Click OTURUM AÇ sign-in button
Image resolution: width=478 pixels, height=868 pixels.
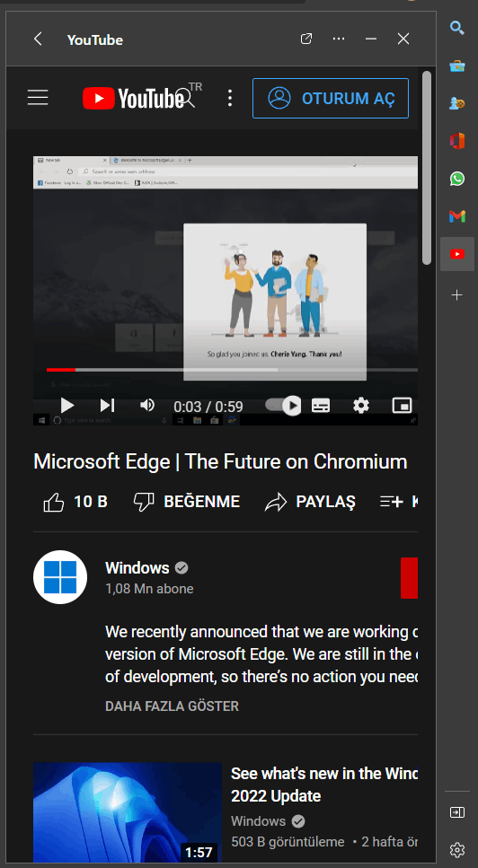[x=331, y=99]
